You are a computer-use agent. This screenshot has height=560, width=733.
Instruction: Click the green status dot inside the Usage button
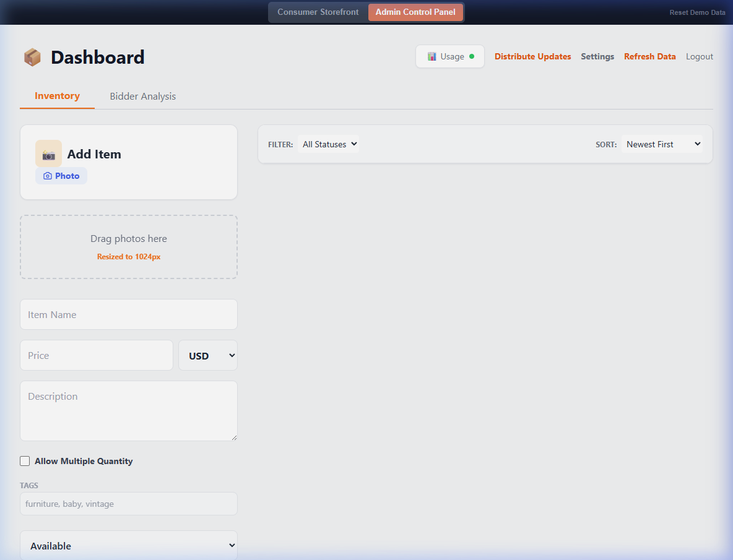471,56
